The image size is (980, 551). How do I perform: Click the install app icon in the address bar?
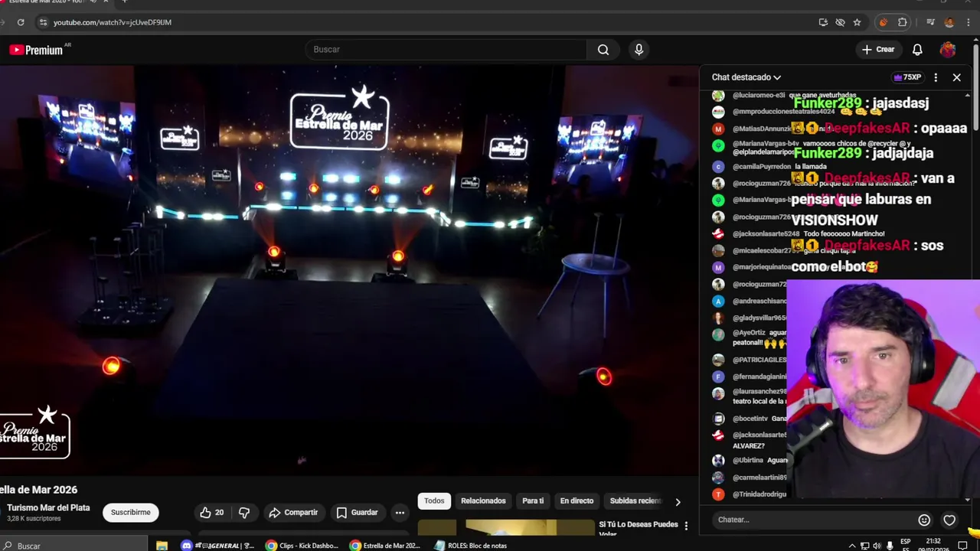(x=823, y=22)
